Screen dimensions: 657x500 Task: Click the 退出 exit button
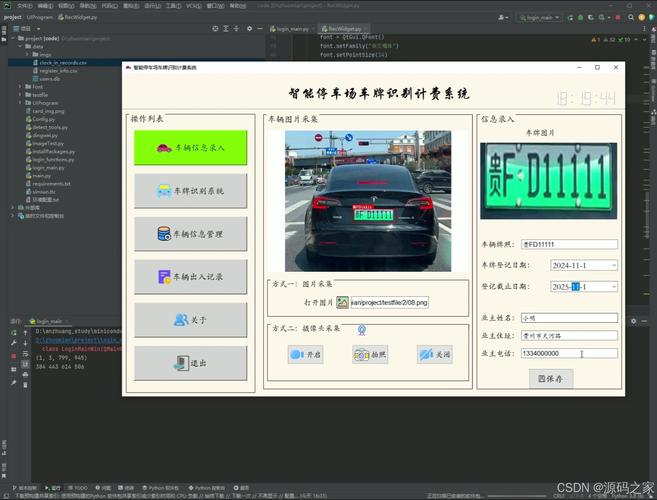click(x=190, y=363)
